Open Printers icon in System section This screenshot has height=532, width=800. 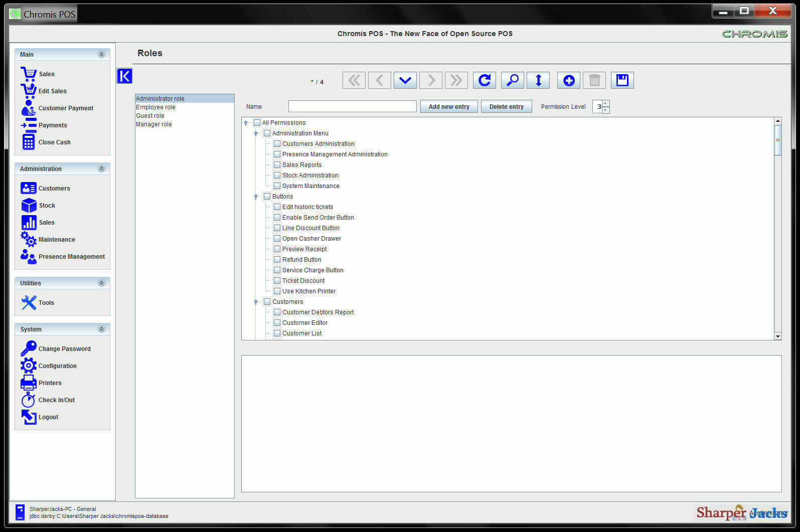pyautogui.click(x=29, y=383)
